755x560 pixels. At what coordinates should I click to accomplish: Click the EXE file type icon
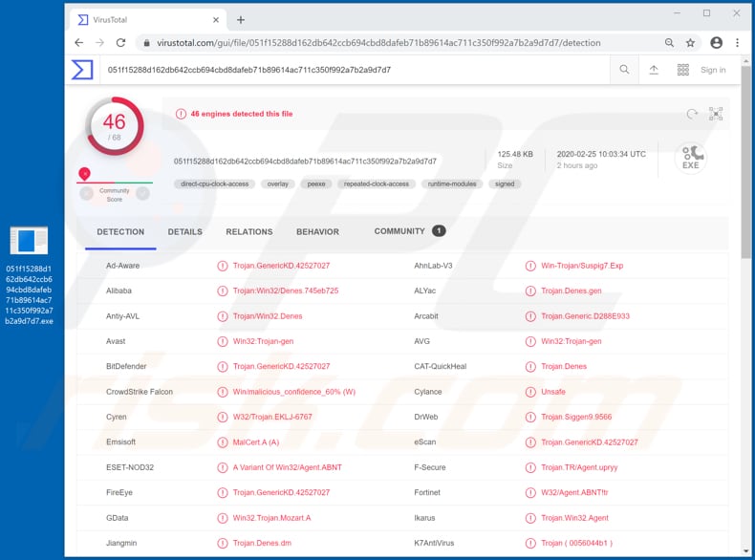tap(690, 158)
